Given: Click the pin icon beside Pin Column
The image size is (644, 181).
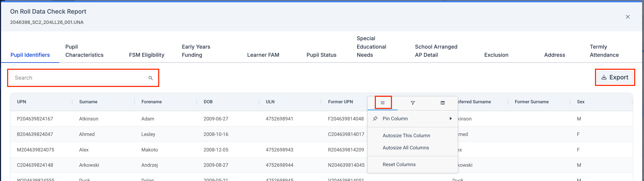Looking at the screenshot, I should coord(375,119).
